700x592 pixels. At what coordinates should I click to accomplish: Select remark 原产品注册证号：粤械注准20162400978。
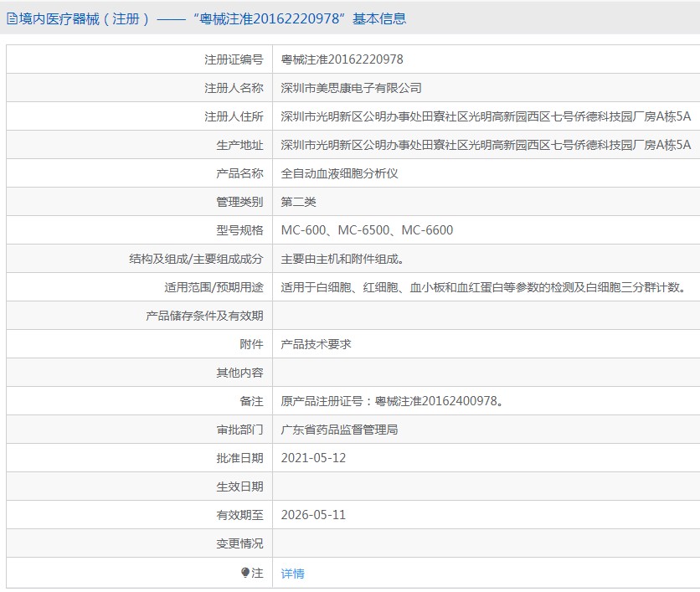[x=393, y=401]
